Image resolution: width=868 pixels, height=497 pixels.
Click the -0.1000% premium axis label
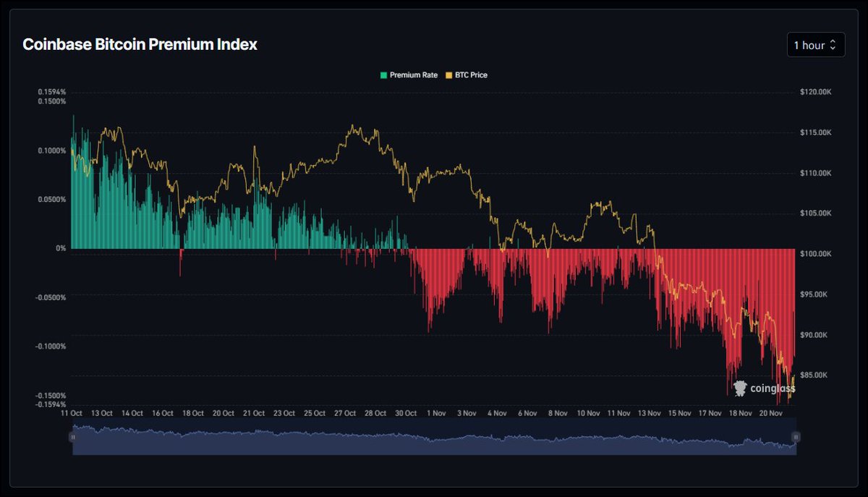pos(50,346)
